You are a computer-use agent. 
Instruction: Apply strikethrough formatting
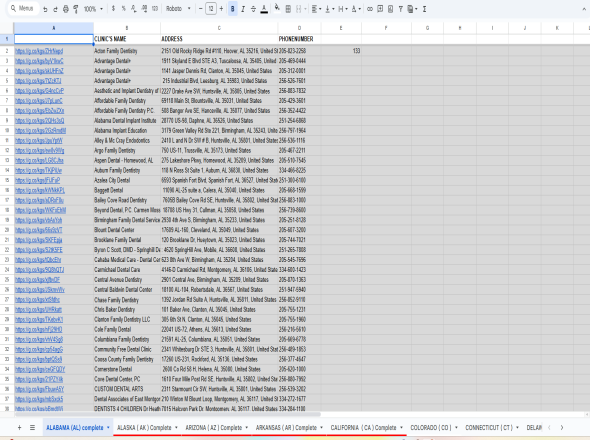(x=253, y=9)
